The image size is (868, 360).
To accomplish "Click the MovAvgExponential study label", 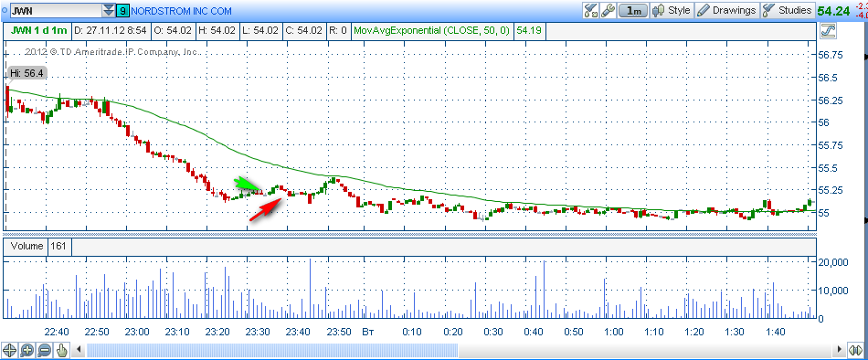I will point(432,32).
